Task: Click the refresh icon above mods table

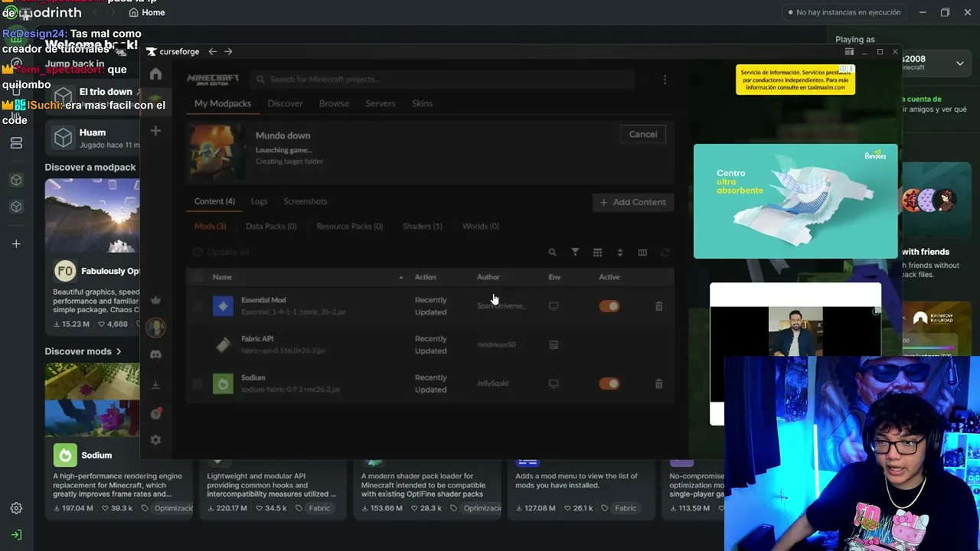Action: click(665, 253)
